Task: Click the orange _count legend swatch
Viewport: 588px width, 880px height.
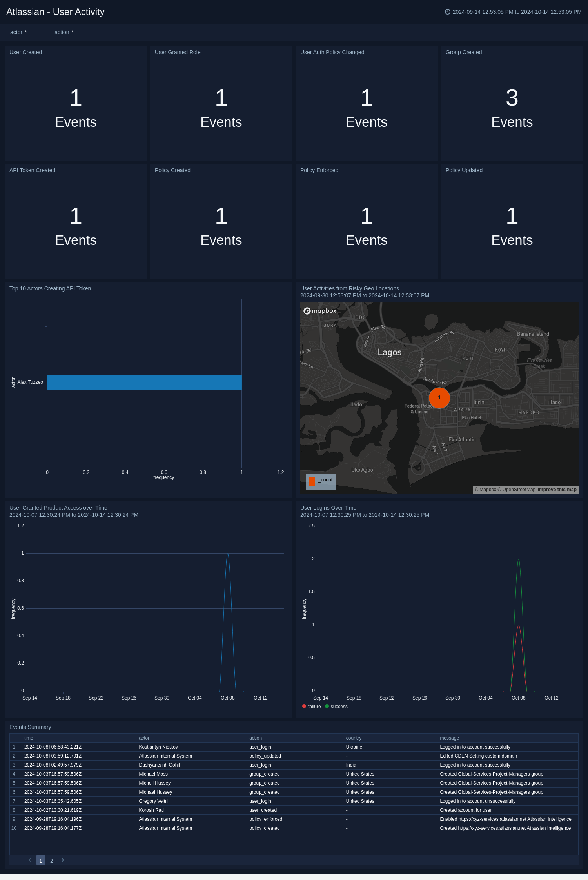Action: point(312,481)
